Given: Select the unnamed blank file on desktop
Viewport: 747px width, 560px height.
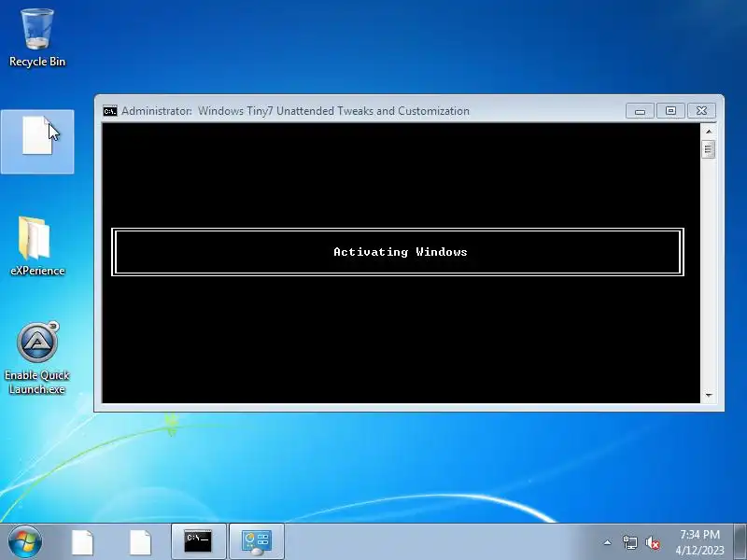Looking at the screenshot, I should [x=37, y=142].
